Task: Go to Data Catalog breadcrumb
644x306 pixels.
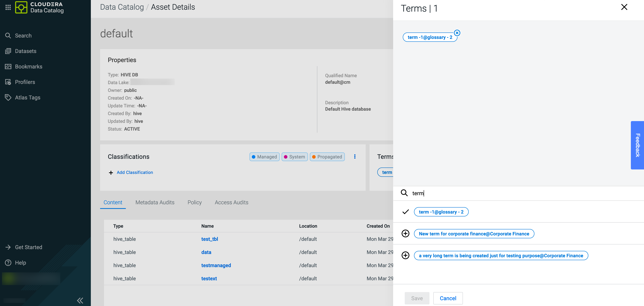Action: point(122,7)
